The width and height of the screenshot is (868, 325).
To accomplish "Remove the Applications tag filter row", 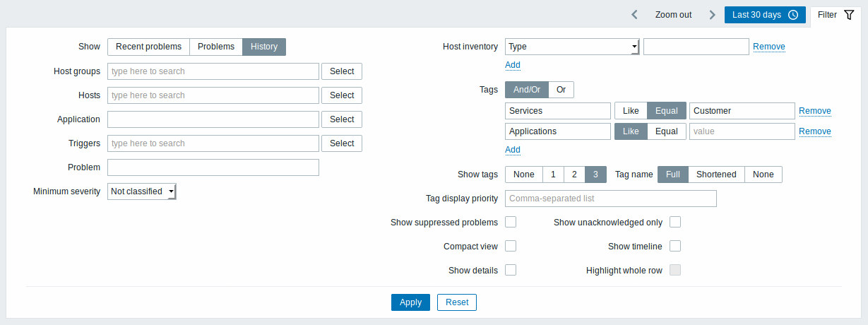I will coord(814,131).
